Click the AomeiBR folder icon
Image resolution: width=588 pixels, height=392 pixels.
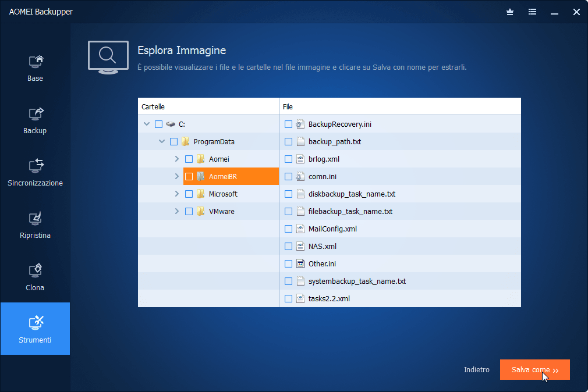pyautogui.click(x=201, y=176)
